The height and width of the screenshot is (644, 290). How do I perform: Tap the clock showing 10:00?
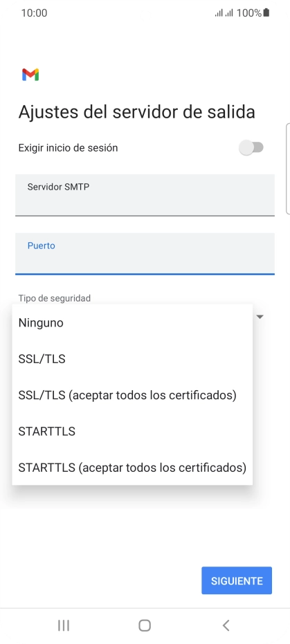[x=34, y=13]
